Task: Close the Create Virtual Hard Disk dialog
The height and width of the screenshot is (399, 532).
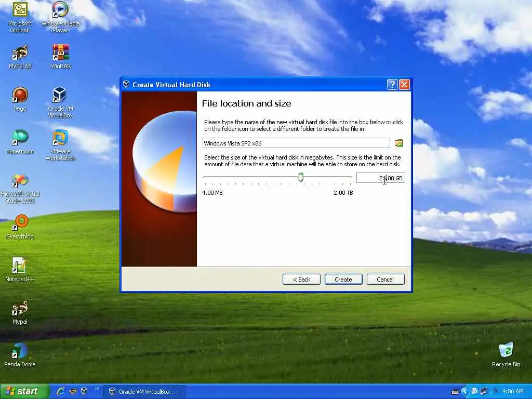Action: coord(404,85)
